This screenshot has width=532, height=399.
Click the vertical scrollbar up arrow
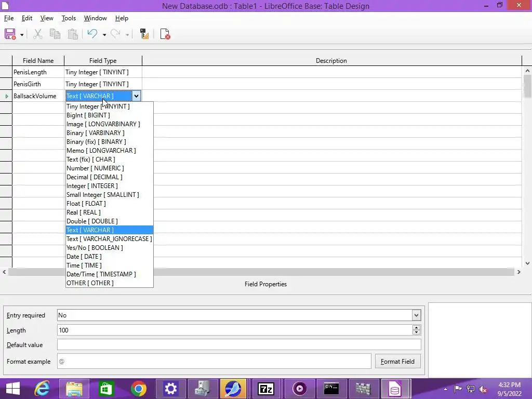(527, 71)
